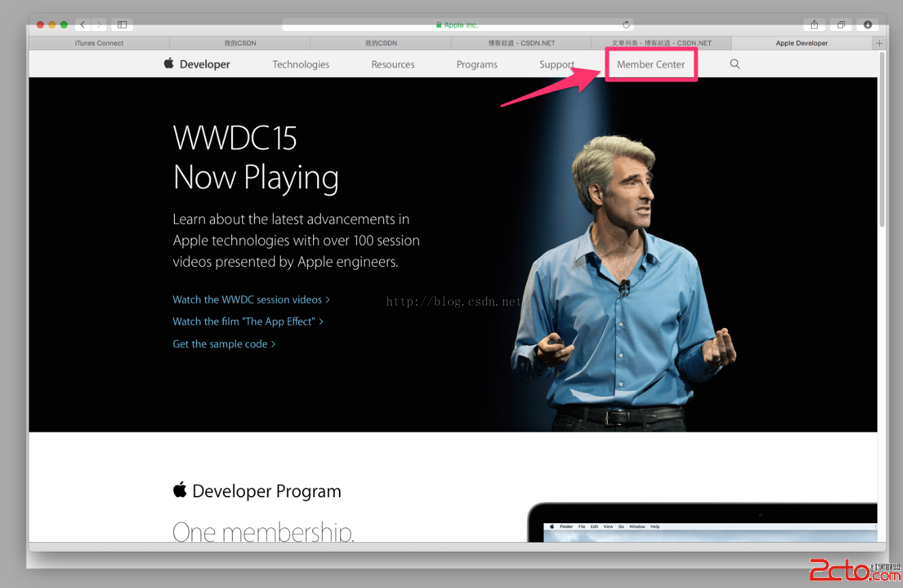The image size is (903, 588).
Task: Switch to the 文章列表 - 博客频道 tab
Action: tap(662, 43)
